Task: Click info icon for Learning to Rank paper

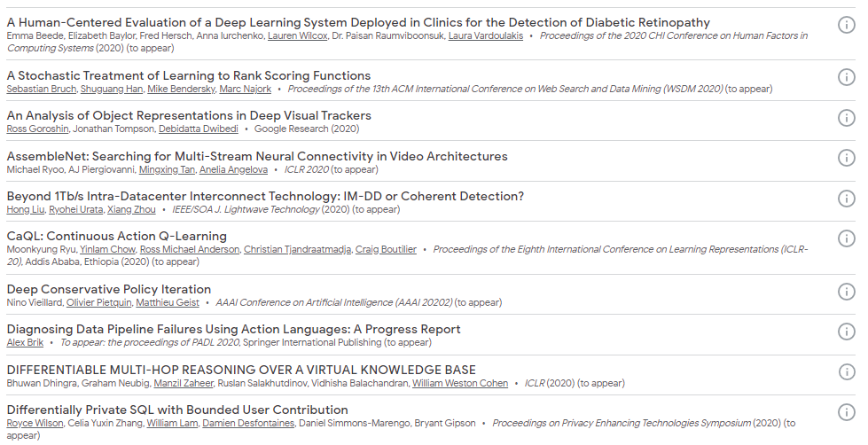Action: 846,77
